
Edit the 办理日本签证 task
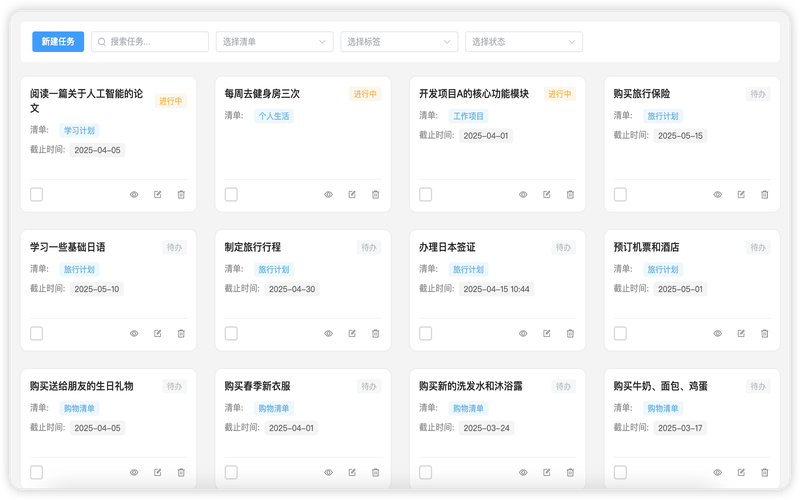tap(546, 334)
